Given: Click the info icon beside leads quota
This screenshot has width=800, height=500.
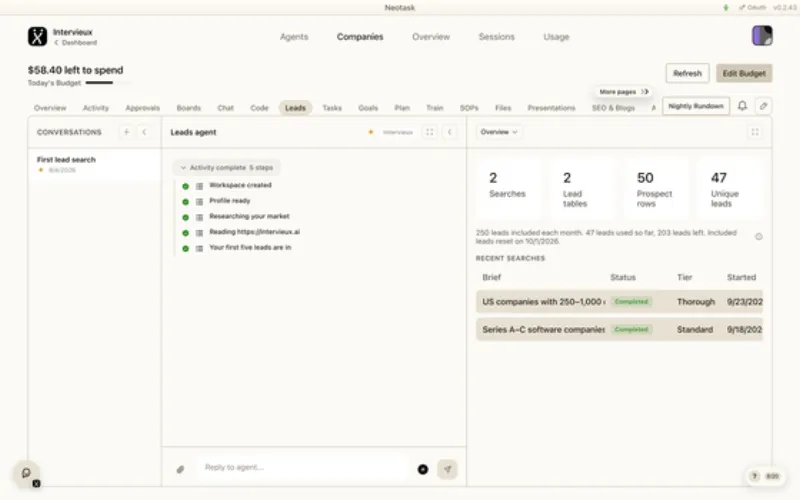Looking at the screenshot, I should (759, 237).
